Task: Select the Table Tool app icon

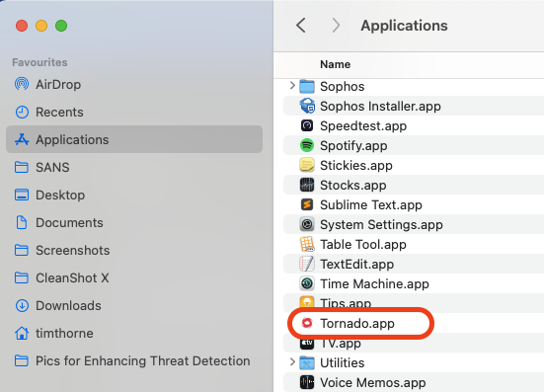Action: point(307,244)
